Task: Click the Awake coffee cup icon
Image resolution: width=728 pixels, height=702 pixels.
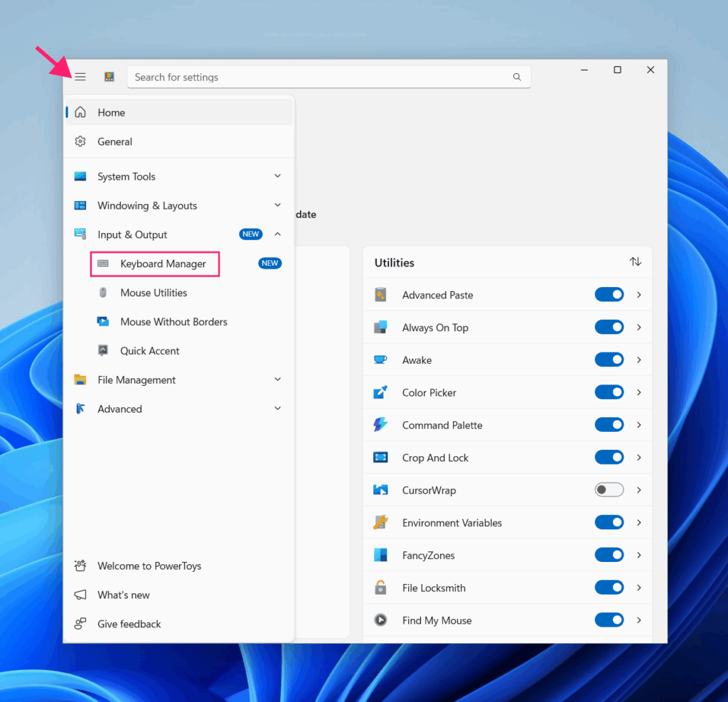Action: pyautogui.click(x=381, y=360)
